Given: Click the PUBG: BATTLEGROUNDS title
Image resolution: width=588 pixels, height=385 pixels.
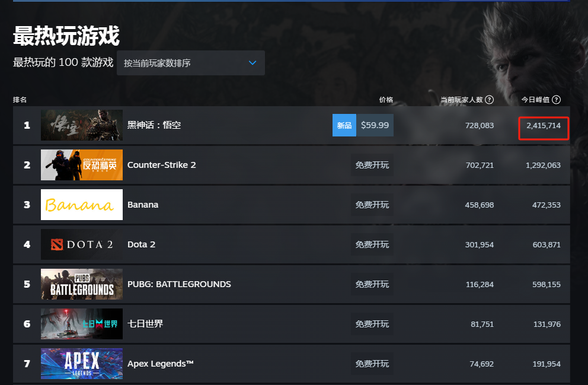Looking at the screenshot, I should coord(179,284).
